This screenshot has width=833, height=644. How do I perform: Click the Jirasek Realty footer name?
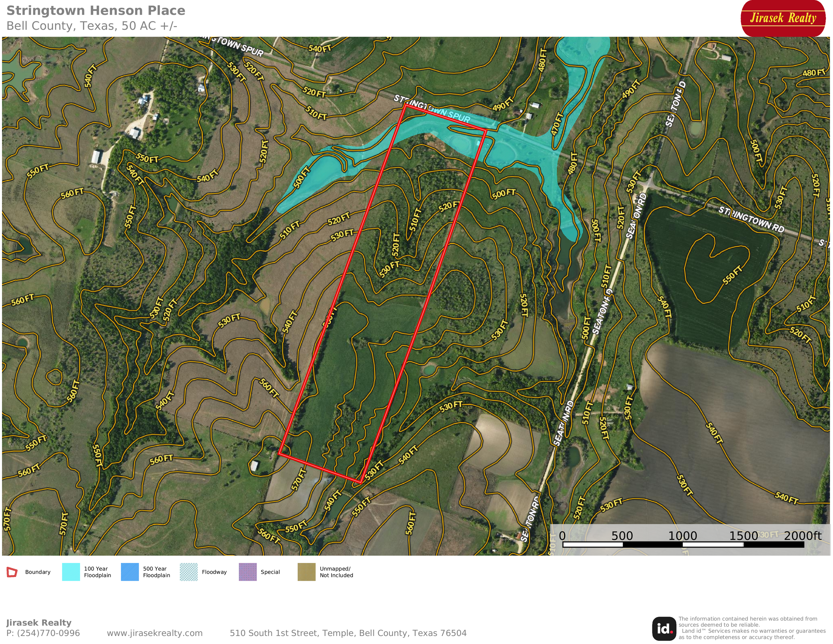pos(39,623)
